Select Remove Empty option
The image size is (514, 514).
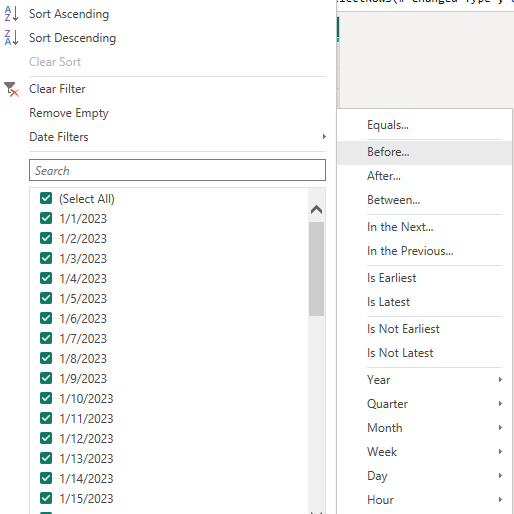click(69, 113)
